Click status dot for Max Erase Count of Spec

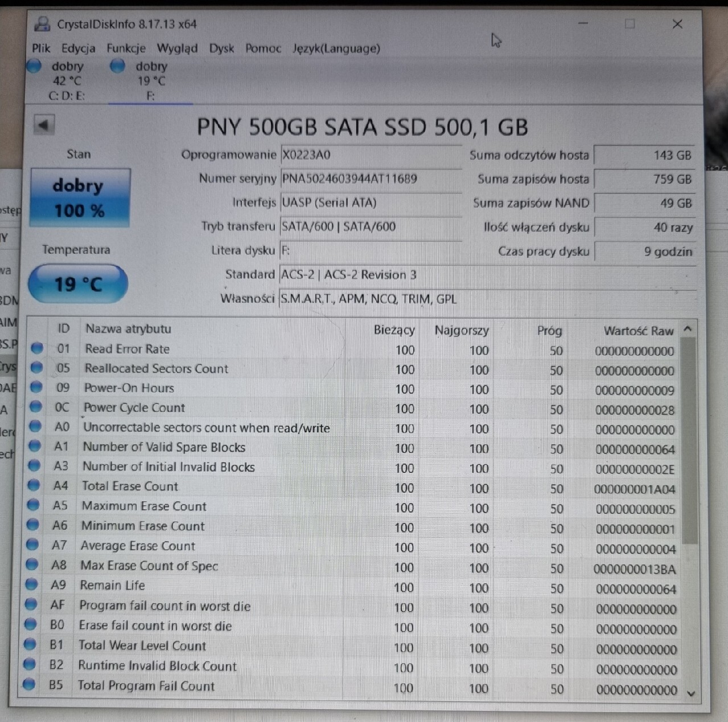pyautogui.click(x=32, y=565)
